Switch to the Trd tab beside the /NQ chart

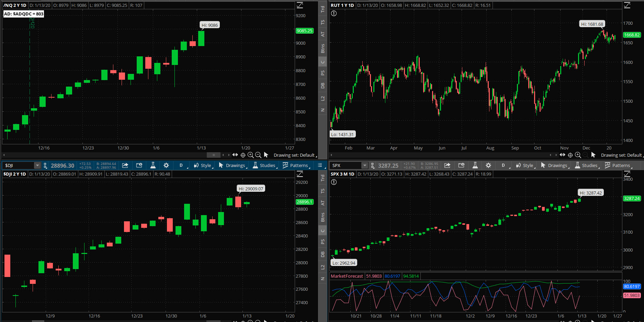[x=323, y=9]
